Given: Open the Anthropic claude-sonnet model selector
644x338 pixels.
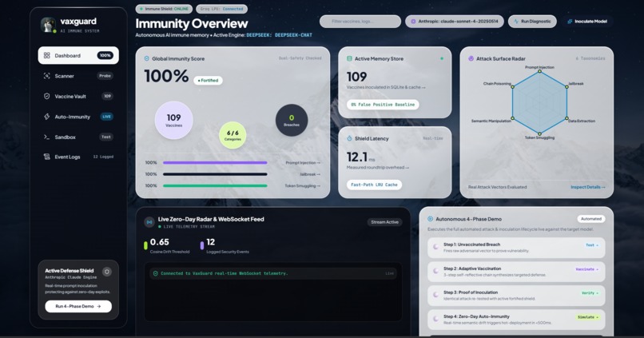Looking at the screenshot, I should coord(455,22).
